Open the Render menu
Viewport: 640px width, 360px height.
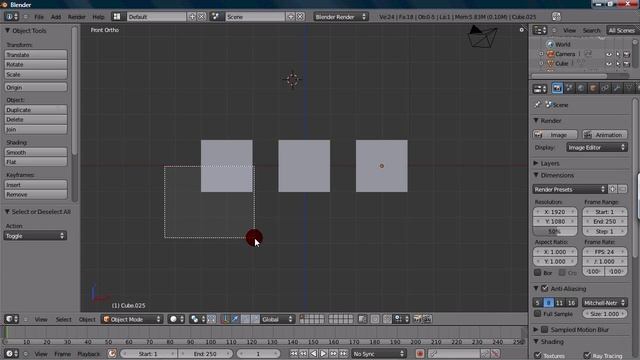tap(77, 17)
